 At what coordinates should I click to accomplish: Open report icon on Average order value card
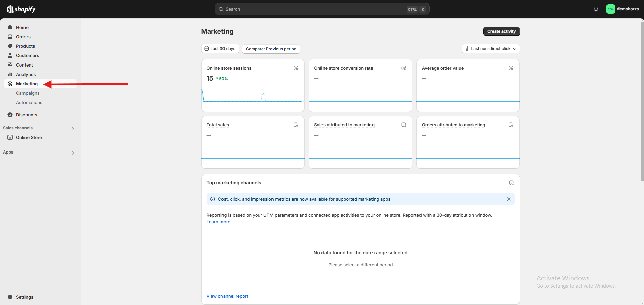pyautogui.click(x=511, y=68)
